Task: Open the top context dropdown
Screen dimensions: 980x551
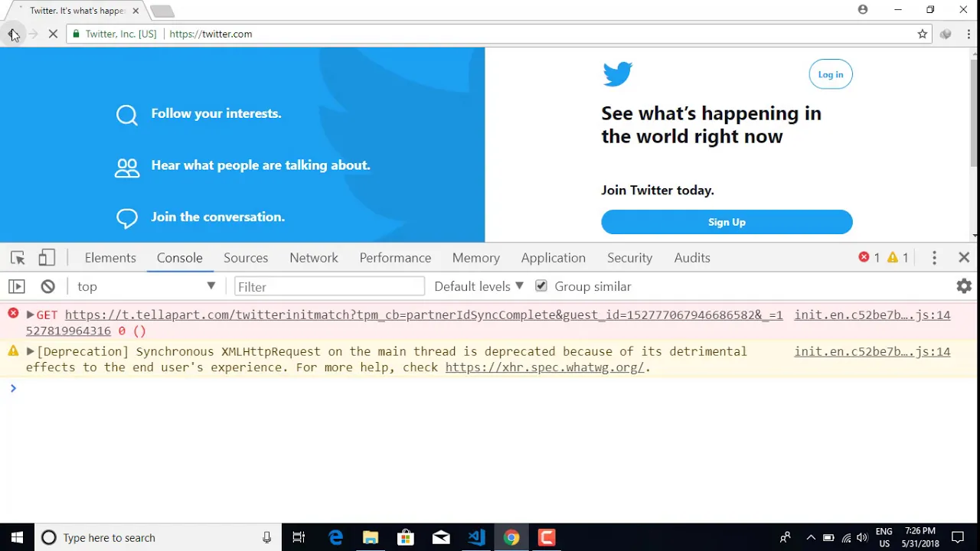Action: pyautogui.click(x=145, y=286)
